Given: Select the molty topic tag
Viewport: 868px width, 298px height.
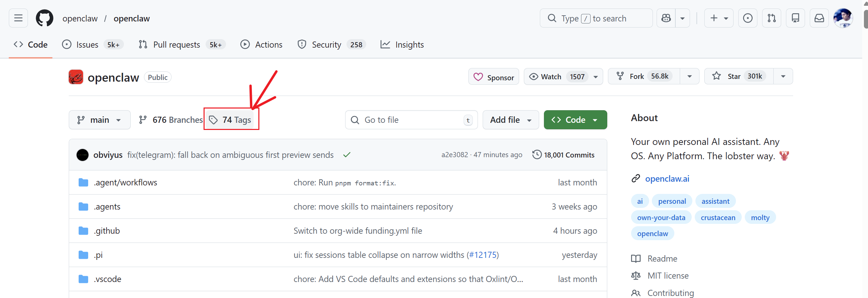Looking at the screenshot, I should coord(760,217).
